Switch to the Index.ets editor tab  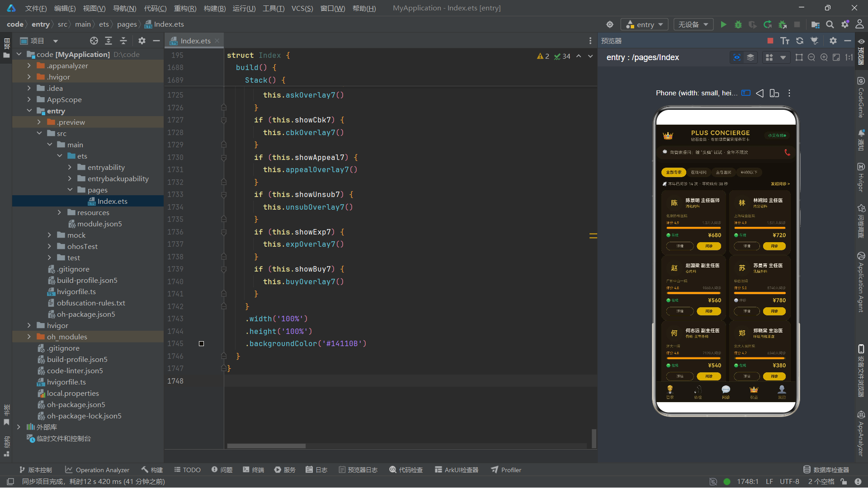pyautogui.click(x=195, y=41)
